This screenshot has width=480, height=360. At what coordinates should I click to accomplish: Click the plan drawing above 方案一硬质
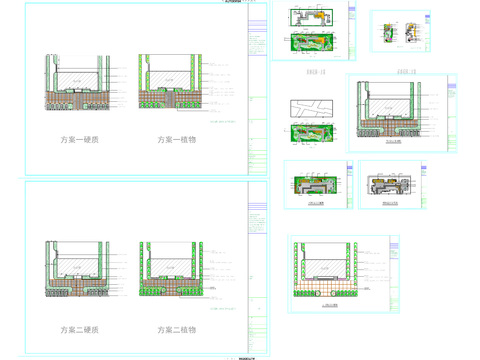77,82
